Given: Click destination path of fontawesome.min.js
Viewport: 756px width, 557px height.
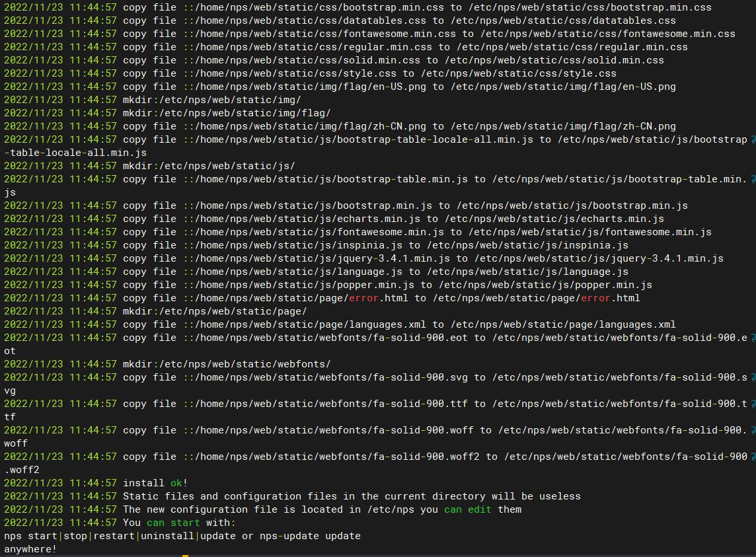Looking at the screenshot, I should (589, 232).
